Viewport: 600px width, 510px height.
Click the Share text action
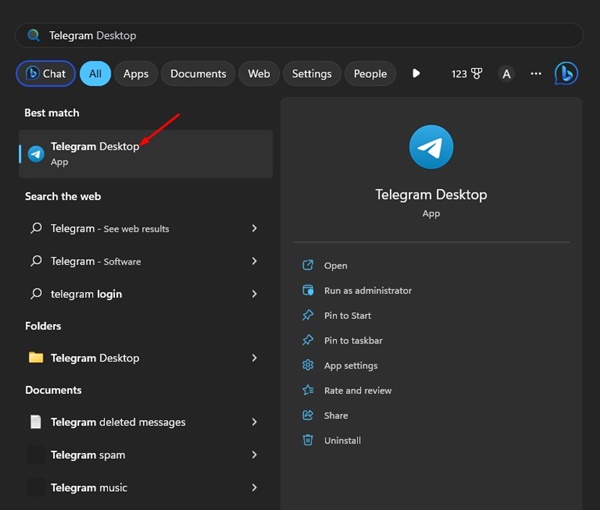(x=336, y=415)
